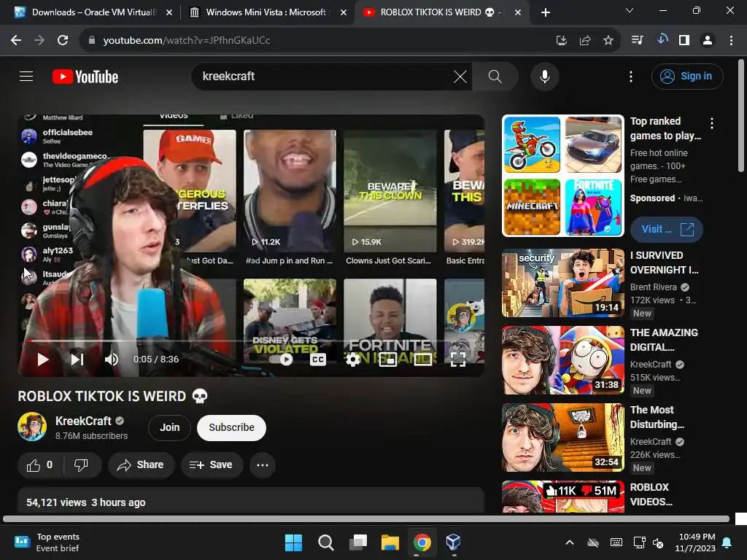Join the KreekCraft channel membership
This screenshot has height=560, width=747.
coord(169,427)
